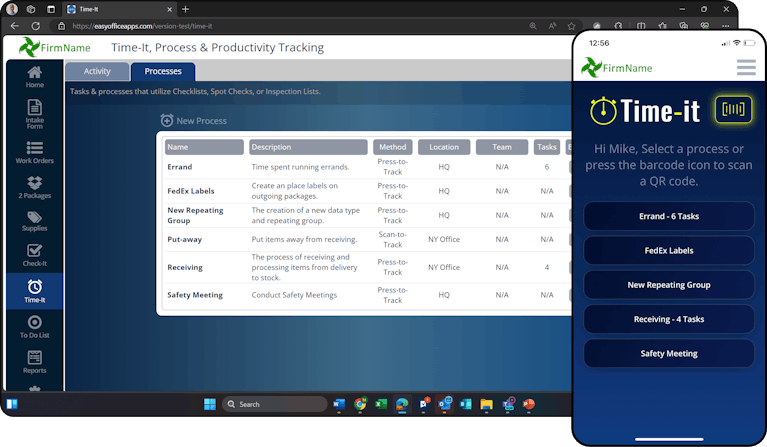Open a new browser tab
Image resolution: width=767 pixels, height=447 pixels.
click(185, 9)
